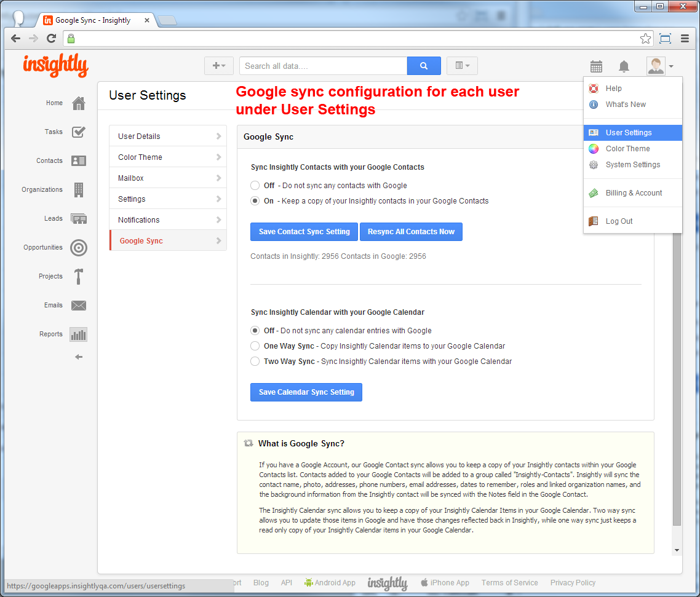Open the Organizations building icon
This screenshot has width=700, height=597.
coord(79,189)
